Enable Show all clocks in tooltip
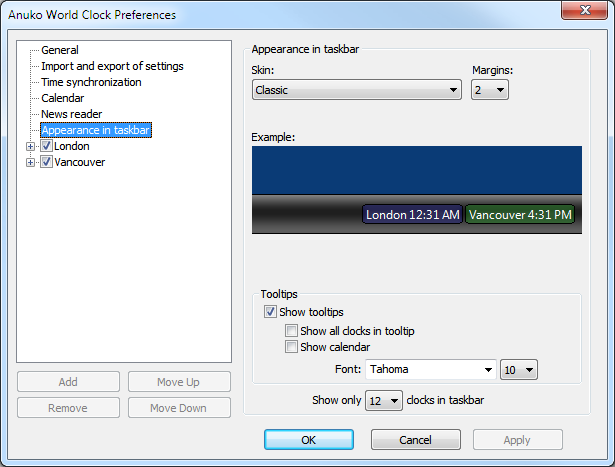 click(x=291, y=331)
